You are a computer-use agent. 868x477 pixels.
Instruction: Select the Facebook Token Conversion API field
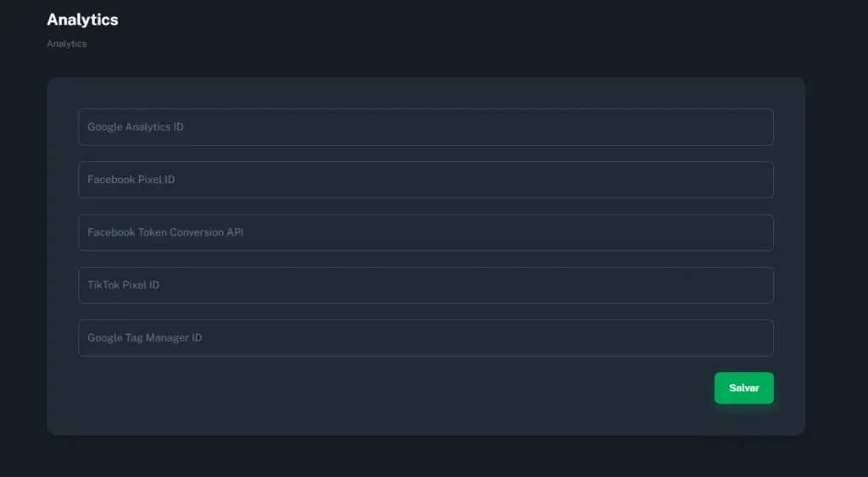(426, 232)
